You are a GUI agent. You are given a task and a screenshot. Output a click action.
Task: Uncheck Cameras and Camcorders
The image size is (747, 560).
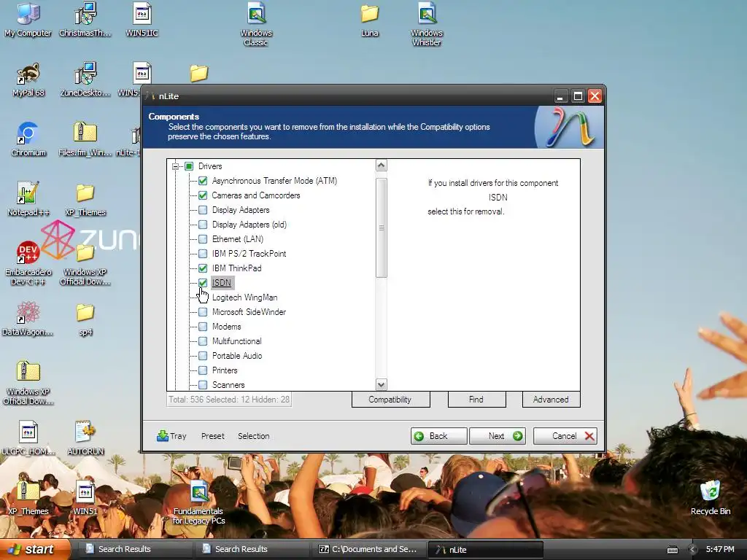pyautogui.click(x=203, y=195)
